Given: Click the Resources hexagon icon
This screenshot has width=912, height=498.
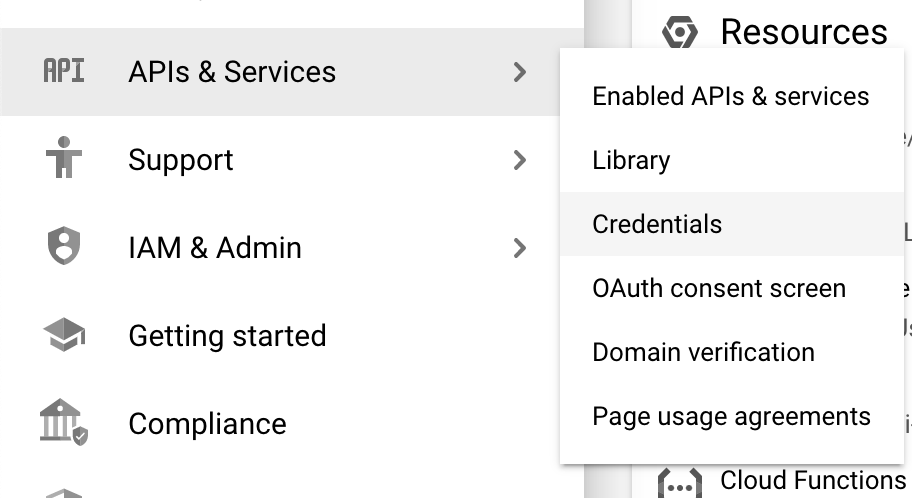Looking at the screenshot, I should tap(680, 32).
